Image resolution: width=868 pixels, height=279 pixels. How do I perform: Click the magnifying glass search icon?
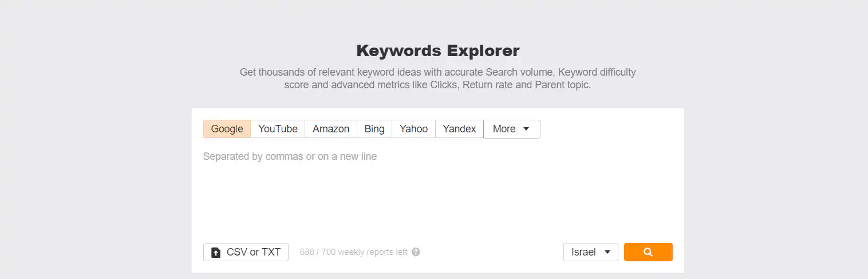click(648, 252)
